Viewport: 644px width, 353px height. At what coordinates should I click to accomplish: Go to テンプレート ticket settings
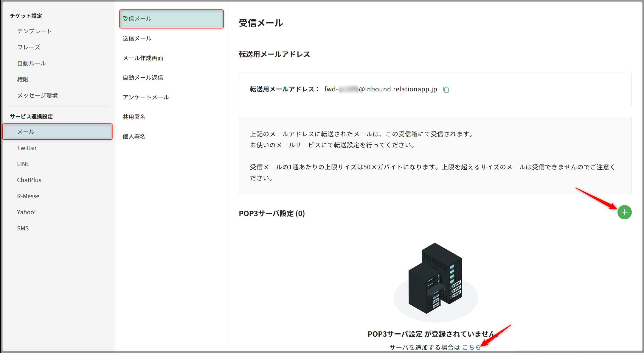click(34, 31)
